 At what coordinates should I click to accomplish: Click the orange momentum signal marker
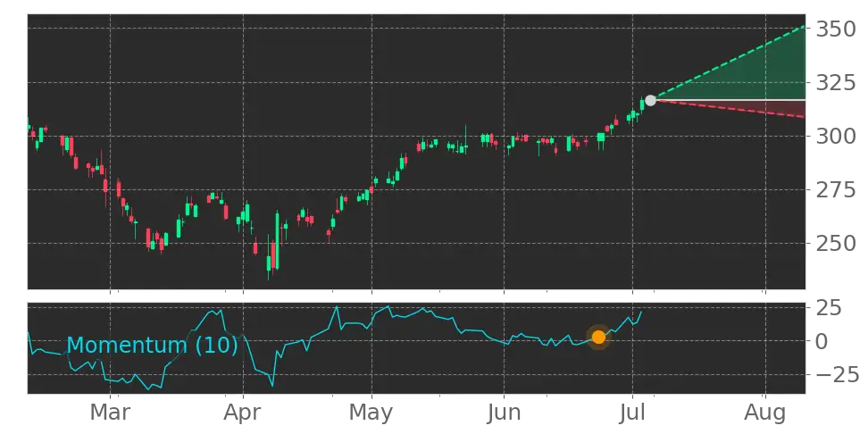(598, 338)
